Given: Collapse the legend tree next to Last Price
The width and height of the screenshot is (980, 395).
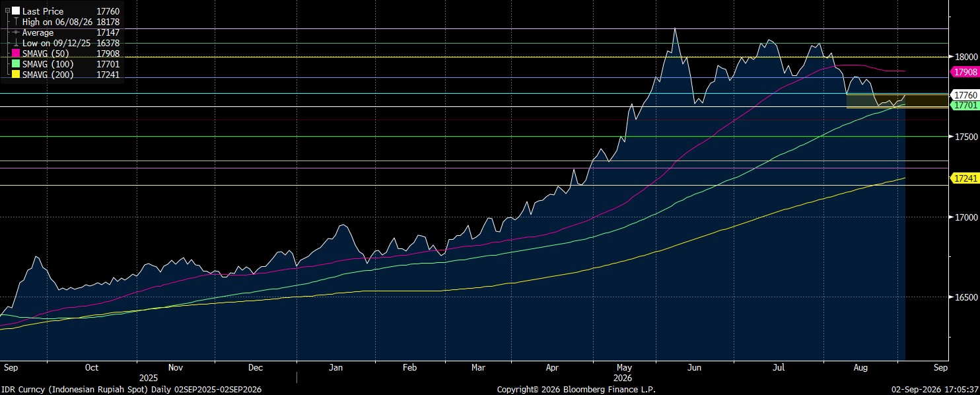Looking at the screenshot, I should tap(7, 11).
